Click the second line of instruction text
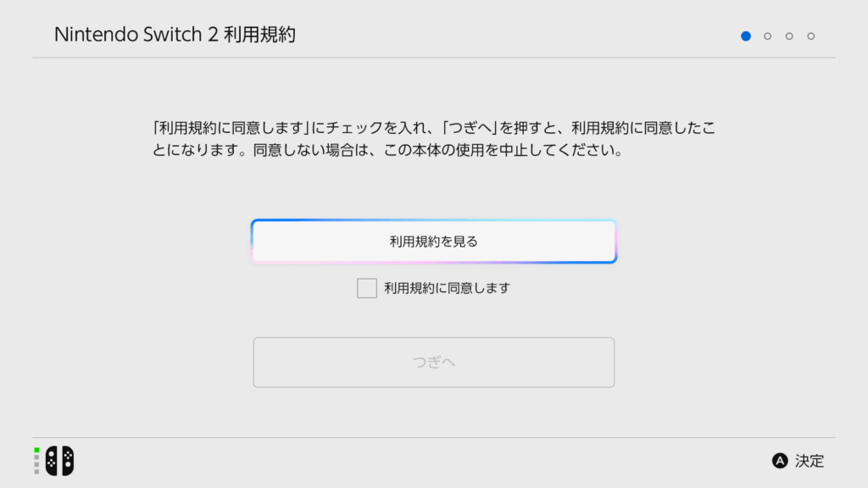Image resolution: width=868 pixels, height=488 pixels. tap(388, 151)
